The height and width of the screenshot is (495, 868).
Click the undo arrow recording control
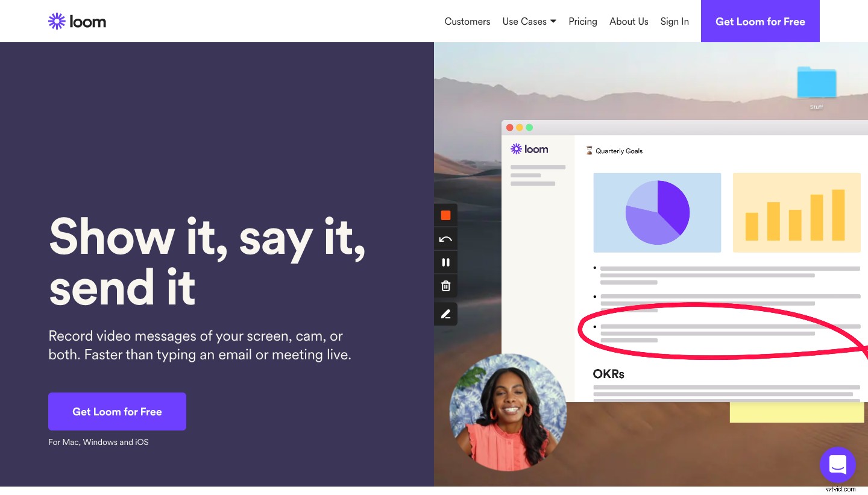(445, 239)
